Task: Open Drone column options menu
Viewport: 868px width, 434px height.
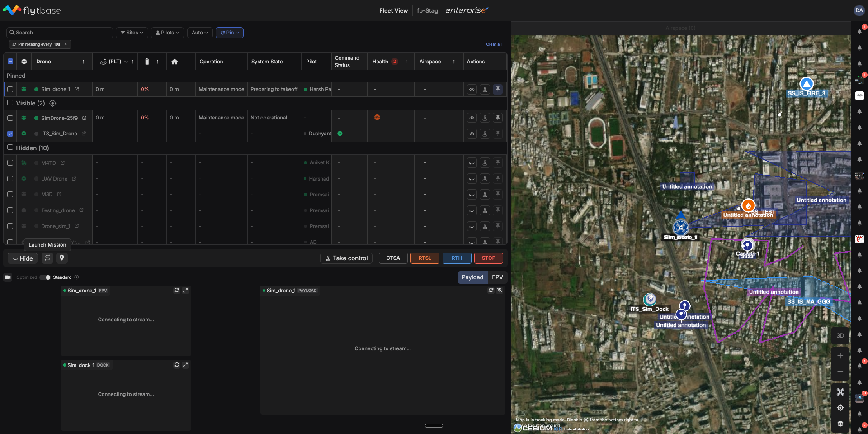Action: tap(83, 62)
